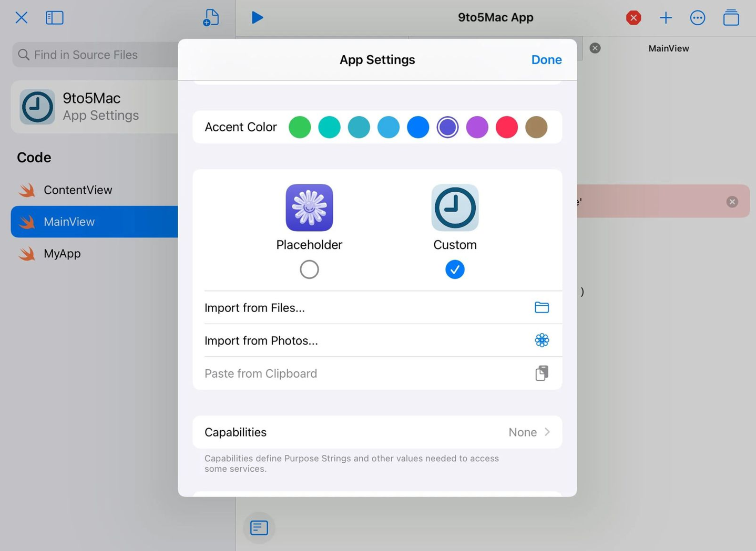Open the new file creation icon
Screen dimensions: 756x551
click(x=210, y=17)
